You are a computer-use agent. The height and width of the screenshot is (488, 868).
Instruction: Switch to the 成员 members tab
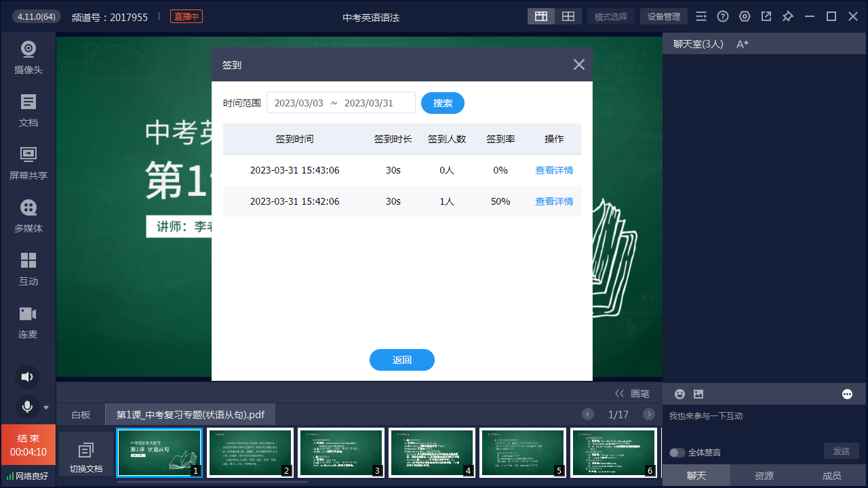pos(831,476)
